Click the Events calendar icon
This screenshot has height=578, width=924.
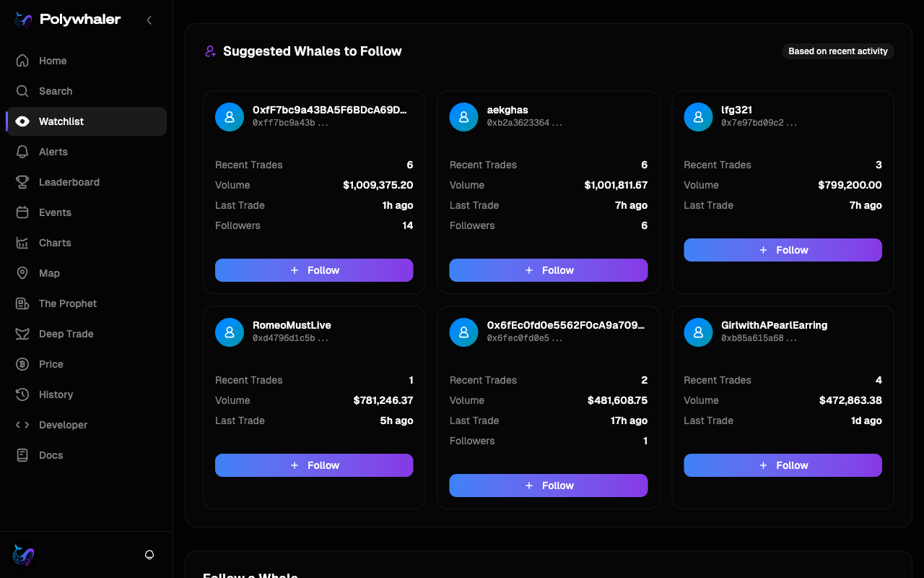click(x=22, y=212)
